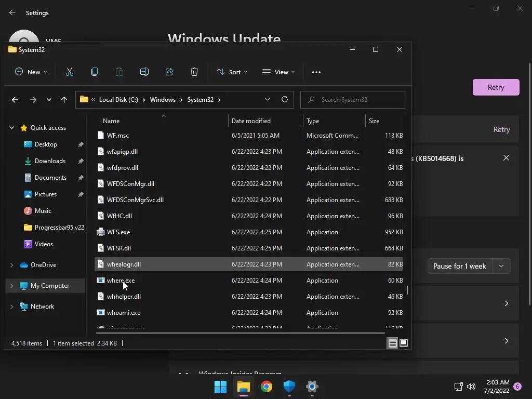This screenshot has height=399, width=532.
Task: Open Pause updates duration dropdown arrow
Action: point(501,266)
